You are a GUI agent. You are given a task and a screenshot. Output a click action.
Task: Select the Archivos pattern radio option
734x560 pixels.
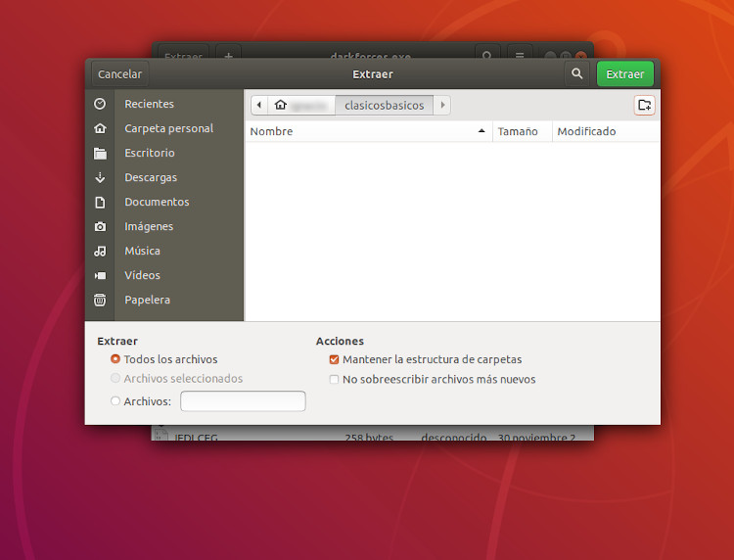[115, 400]
